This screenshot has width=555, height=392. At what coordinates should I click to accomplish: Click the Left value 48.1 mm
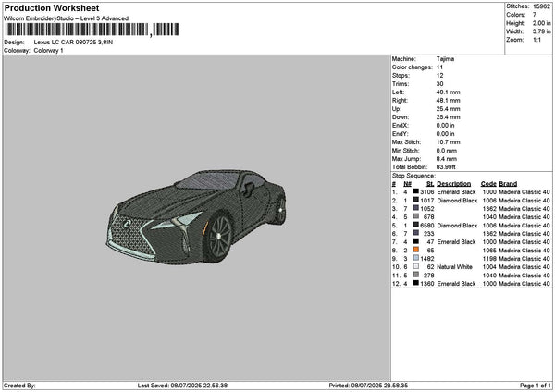(x=448, y=92)
